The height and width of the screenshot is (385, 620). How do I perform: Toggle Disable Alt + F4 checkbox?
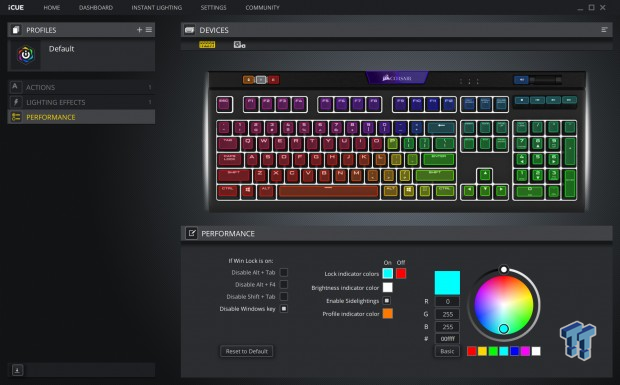click(284, 285)
